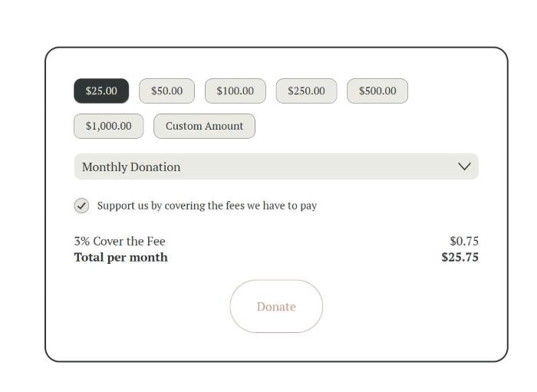Choose the $500.00 amount button

[x=377, y=91]
